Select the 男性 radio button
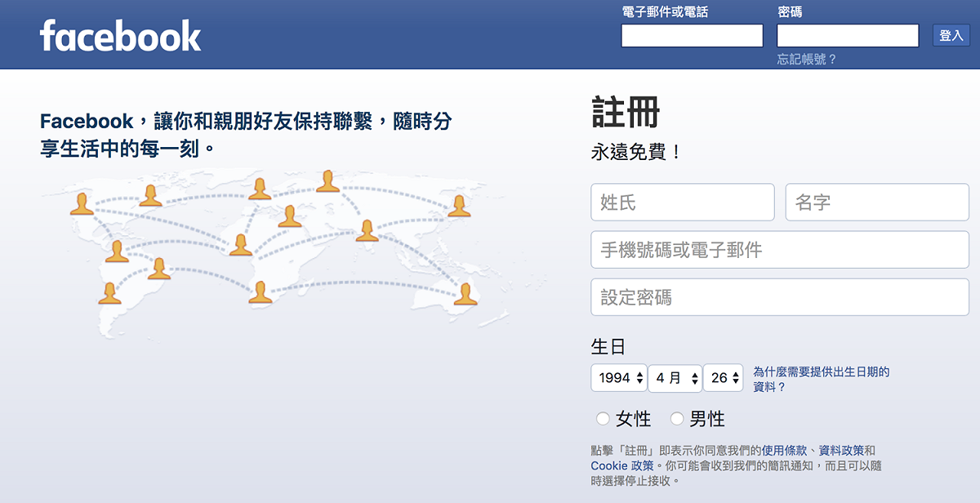The image size is (980, 503). click(677, 419)
